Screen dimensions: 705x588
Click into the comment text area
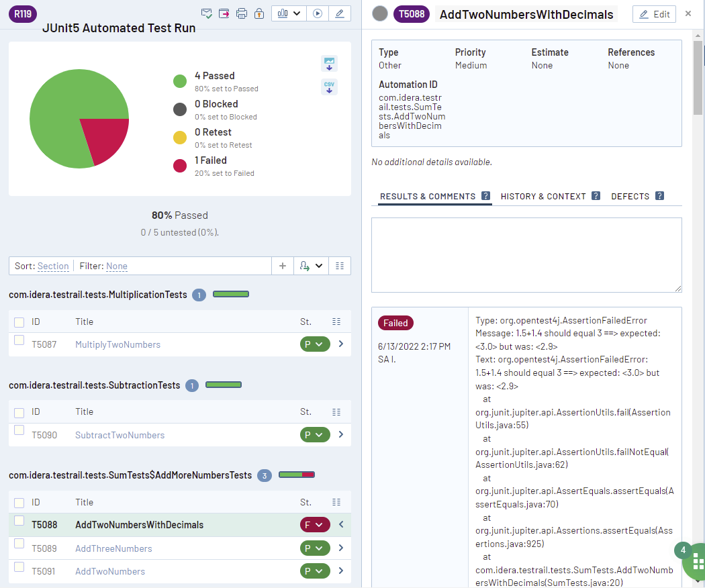[526, 254]
